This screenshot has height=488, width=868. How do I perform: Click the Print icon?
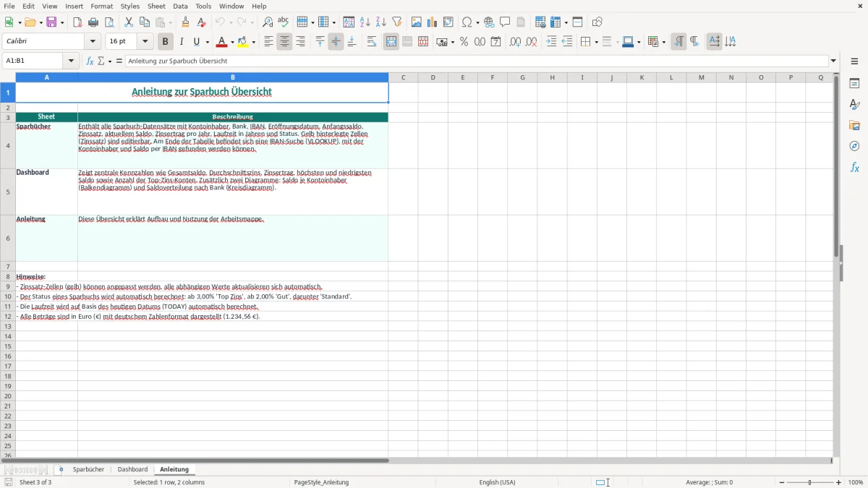pyautogui.click(x=93, y=22)
